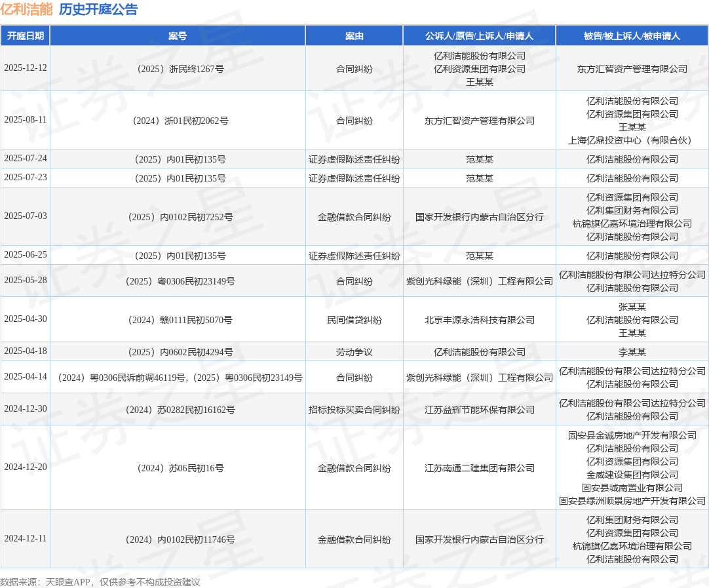Screen dimensions: 709x588
Task: Click the 招标投标买卖合同纠纷 cause cell
Action: click(x=354, y=410)
